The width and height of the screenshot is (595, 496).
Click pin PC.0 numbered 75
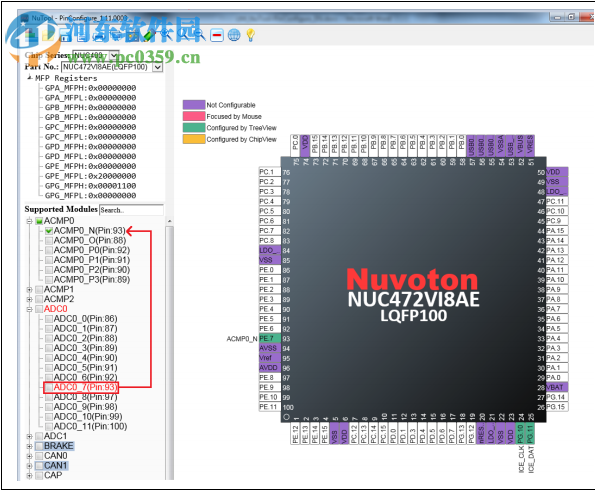[x=295, y=145]
